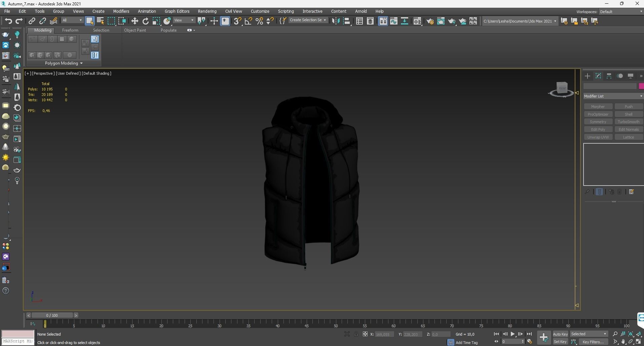The width and height of the screenshot is (644, 346).
Task: Open Create Selection Set dropdown
Action: (x=308, y=20)
